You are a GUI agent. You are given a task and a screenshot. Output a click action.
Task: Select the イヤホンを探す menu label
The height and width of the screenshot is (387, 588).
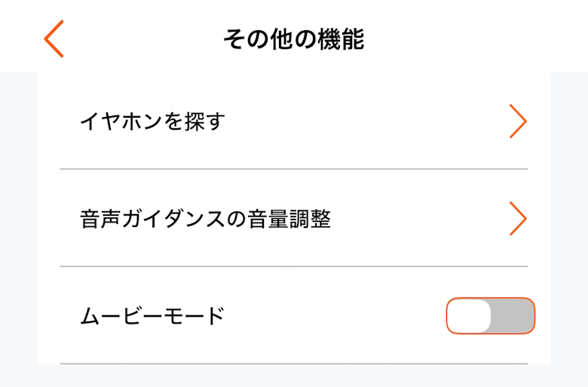click(x=153, y=121)
